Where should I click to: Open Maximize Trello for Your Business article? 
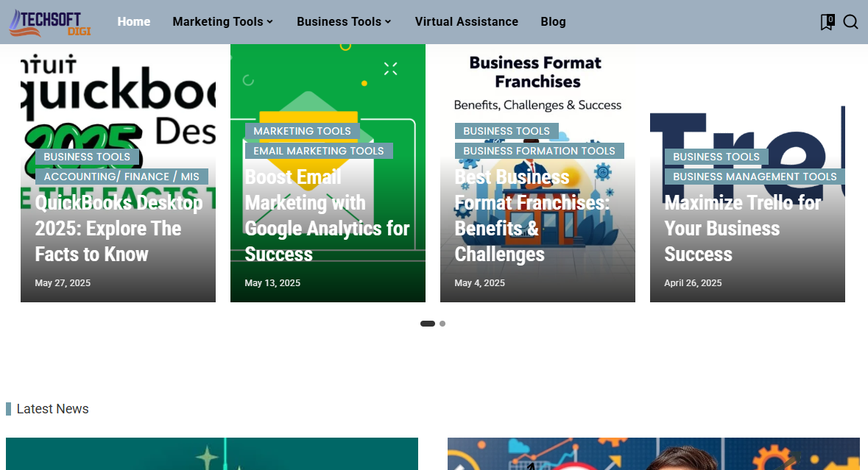742,228
